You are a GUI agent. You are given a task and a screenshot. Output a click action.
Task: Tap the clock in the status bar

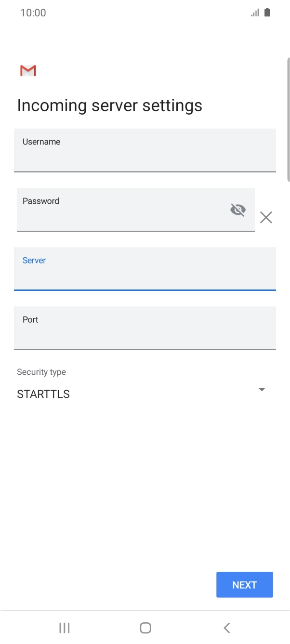pos(34,13)
